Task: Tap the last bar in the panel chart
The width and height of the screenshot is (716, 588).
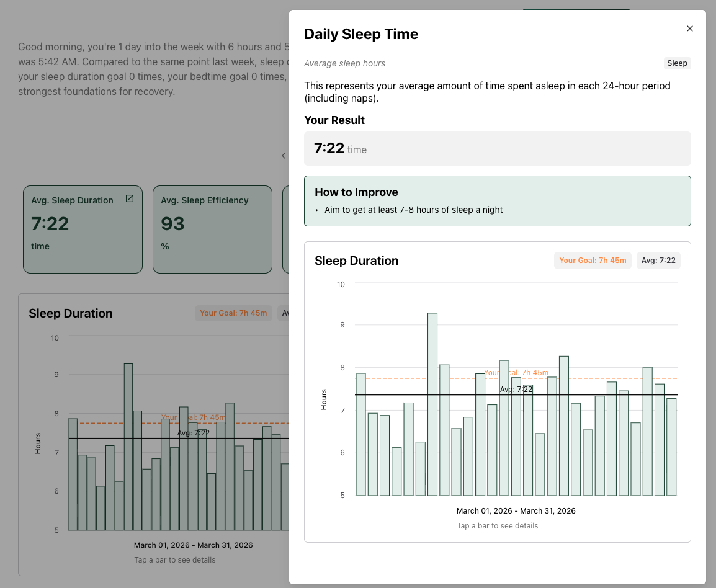Action: (671, 447)
